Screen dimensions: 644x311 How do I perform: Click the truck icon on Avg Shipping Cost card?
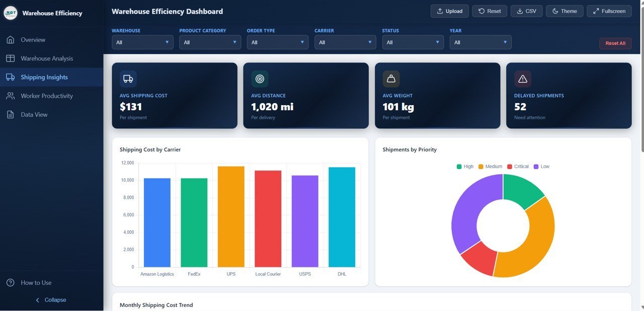click(128, 79)
